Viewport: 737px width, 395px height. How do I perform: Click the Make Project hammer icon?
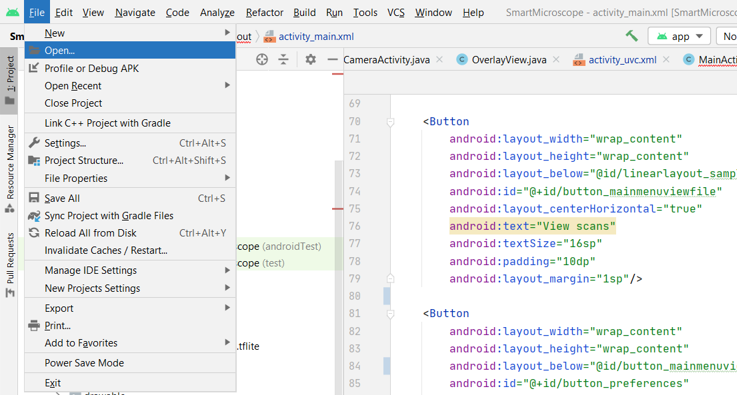632,36
